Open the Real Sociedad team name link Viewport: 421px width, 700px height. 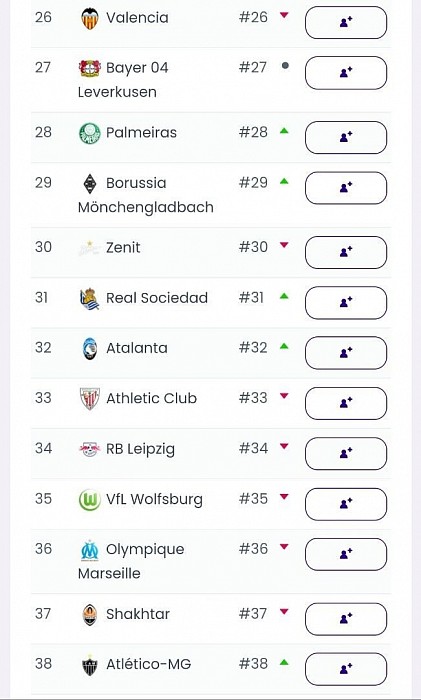pyautogui.click(x=157, y=298)
